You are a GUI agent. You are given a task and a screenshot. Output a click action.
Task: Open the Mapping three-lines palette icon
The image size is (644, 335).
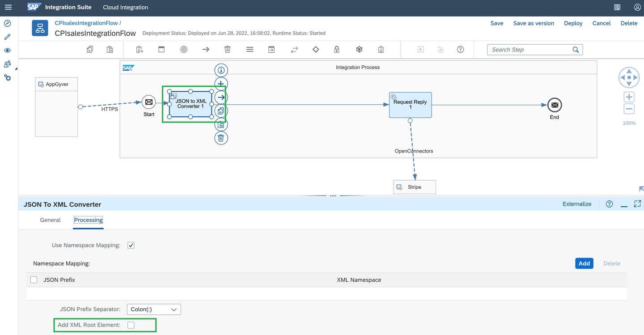(250, 50)
